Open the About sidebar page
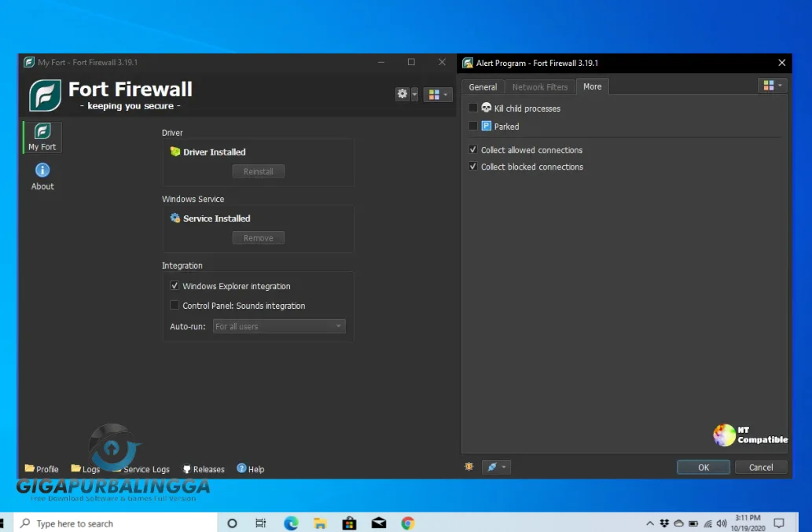 click(x=42, y=177)
